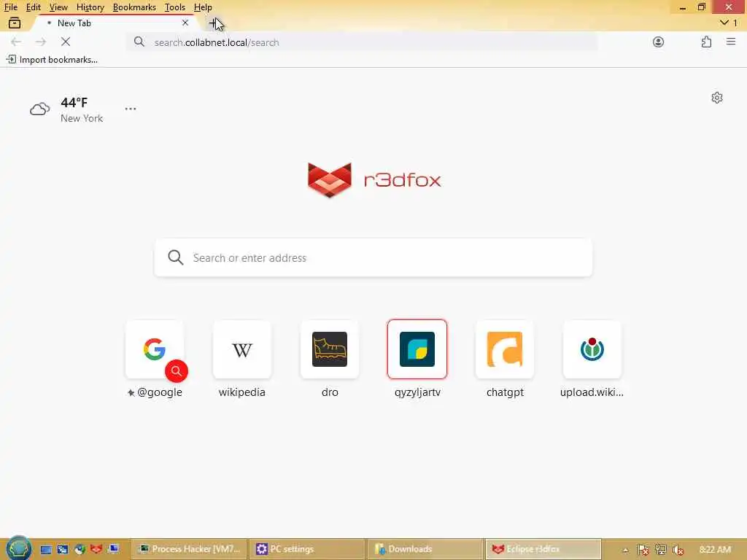This screenshot has width=747, height=560.
Task: Expand the list all tabs chevron
Action: [724, 23]
